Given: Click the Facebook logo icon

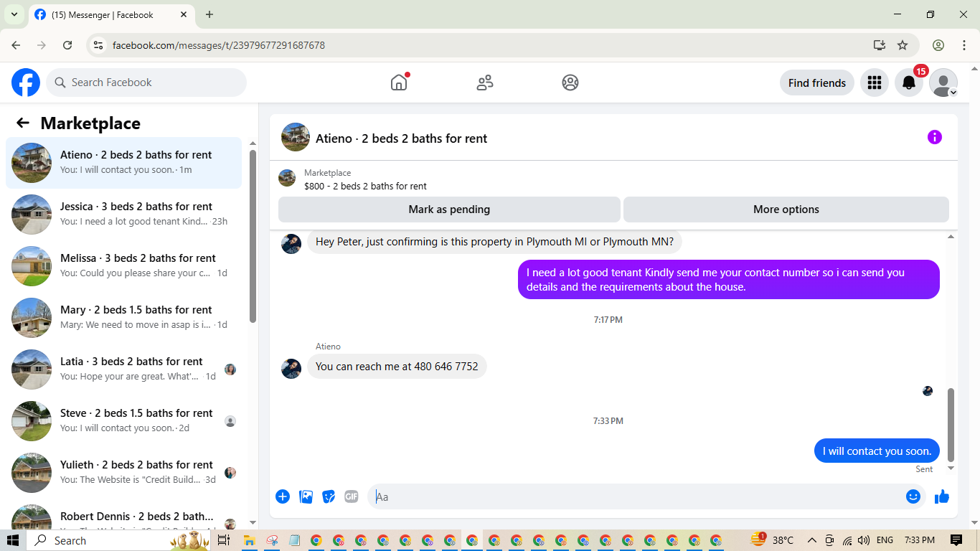Looking at the screenshot, I should pos(26,83).
